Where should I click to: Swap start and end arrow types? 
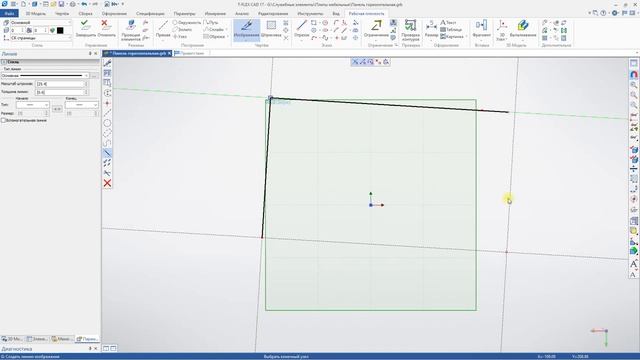pyautogui.click(x=57, y=109)
